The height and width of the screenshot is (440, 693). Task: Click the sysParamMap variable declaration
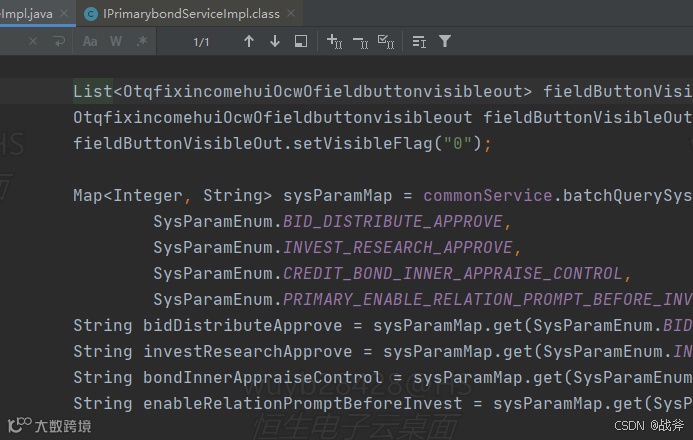[337, 196]
